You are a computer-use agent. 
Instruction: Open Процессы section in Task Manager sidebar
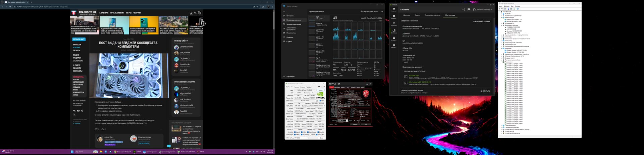coord(290,16)
